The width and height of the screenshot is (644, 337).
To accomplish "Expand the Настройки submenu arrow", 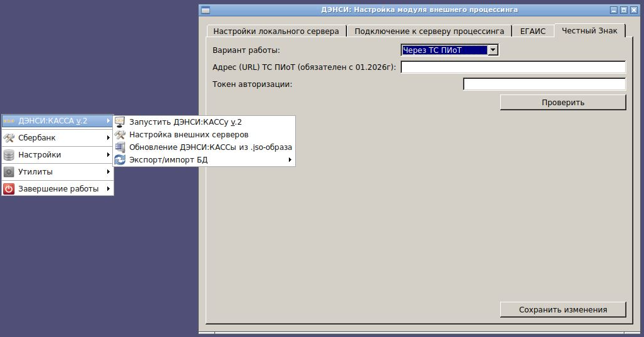I will 108,155.
